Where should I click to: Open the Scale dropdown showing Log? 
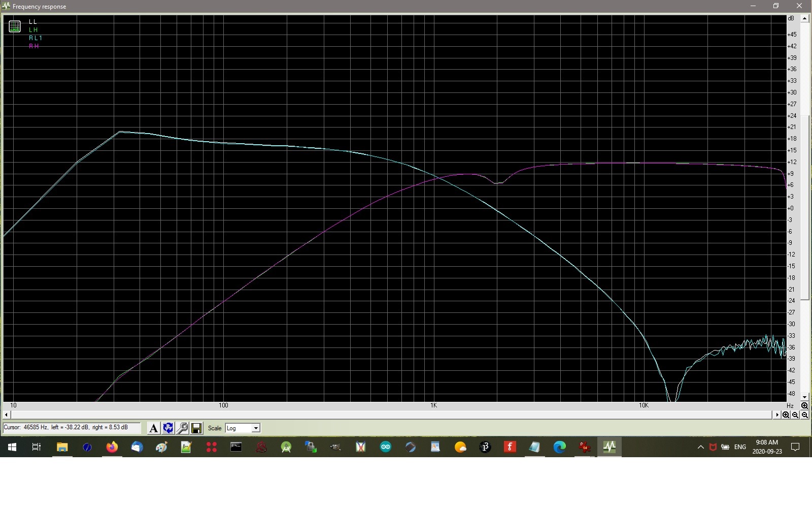243,428
